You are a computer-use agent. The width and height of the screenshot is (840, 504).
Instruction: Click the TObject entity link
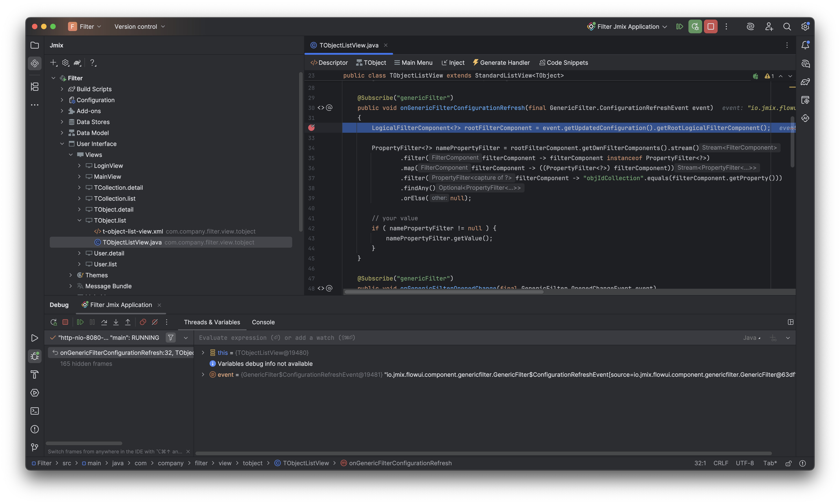pos(371,62)
